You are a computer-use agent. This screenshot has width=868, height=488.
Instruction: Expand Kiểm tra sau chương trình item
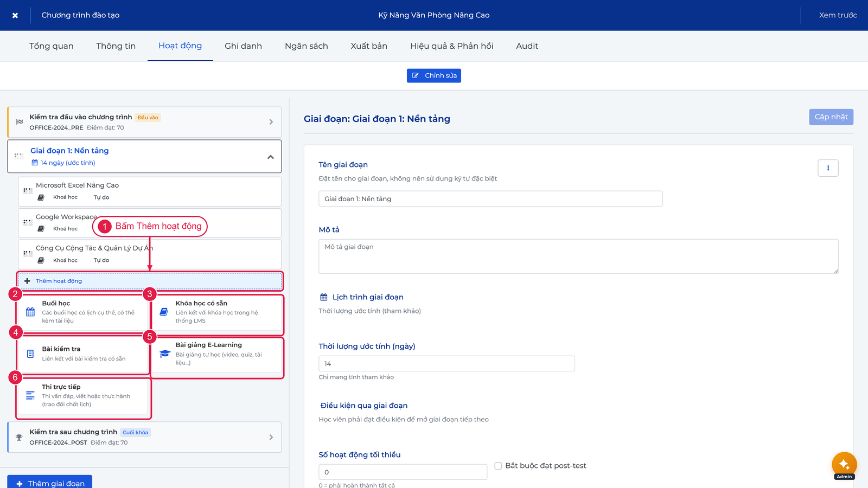(x=271, y=437)
